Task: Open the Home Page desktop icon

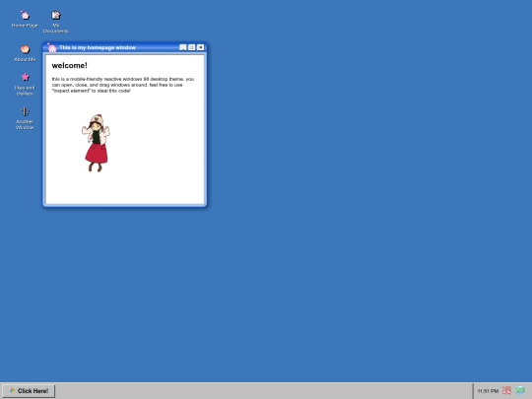Action: (25, 19)
